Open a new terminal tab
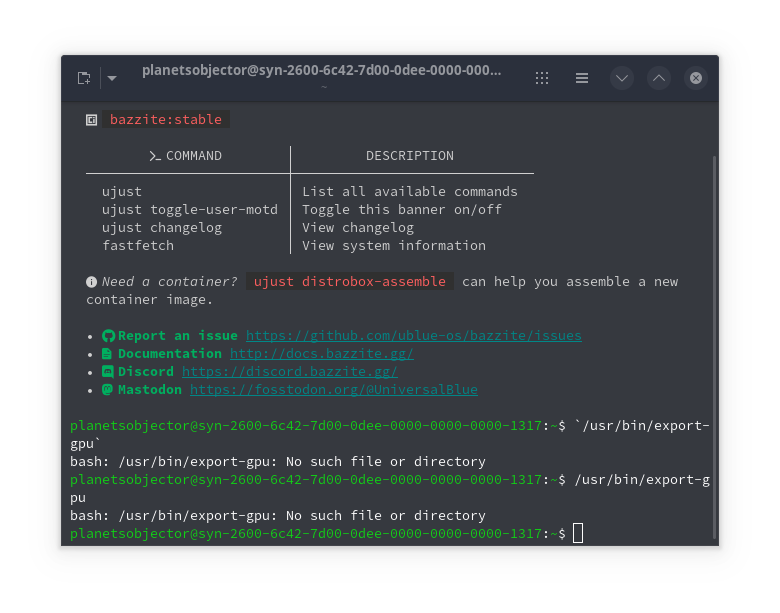The height and width of the screenshot is (613, 780). point(84,78)
